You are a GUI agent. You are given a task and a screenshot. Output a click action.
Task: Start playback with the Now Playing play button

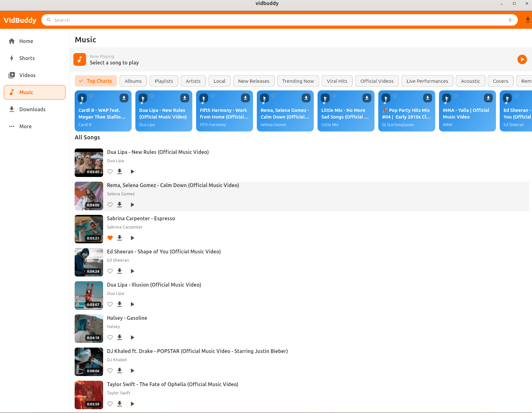click(522, 59)
